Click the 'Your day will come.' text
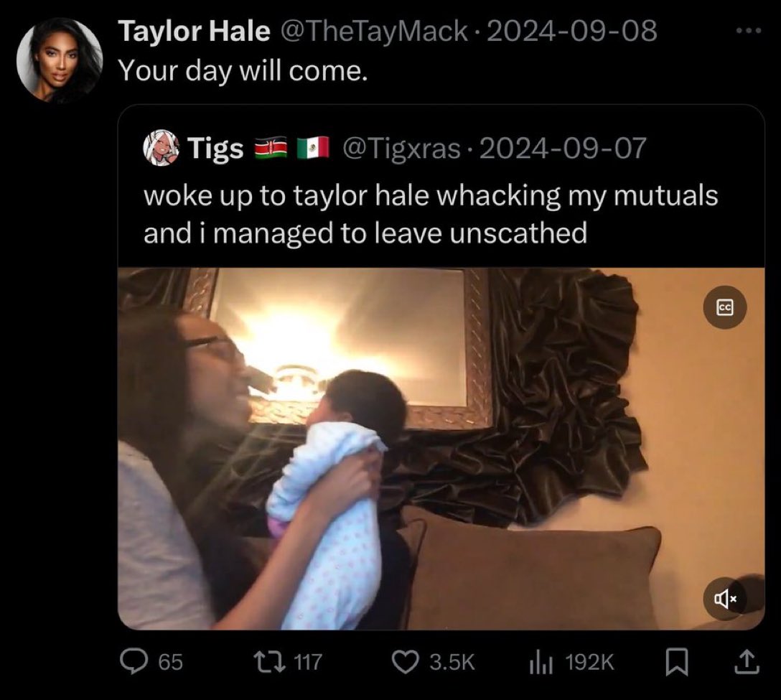The height and width of the screenshot is (700, 781). pyautogui.click(x=243, y=71)
